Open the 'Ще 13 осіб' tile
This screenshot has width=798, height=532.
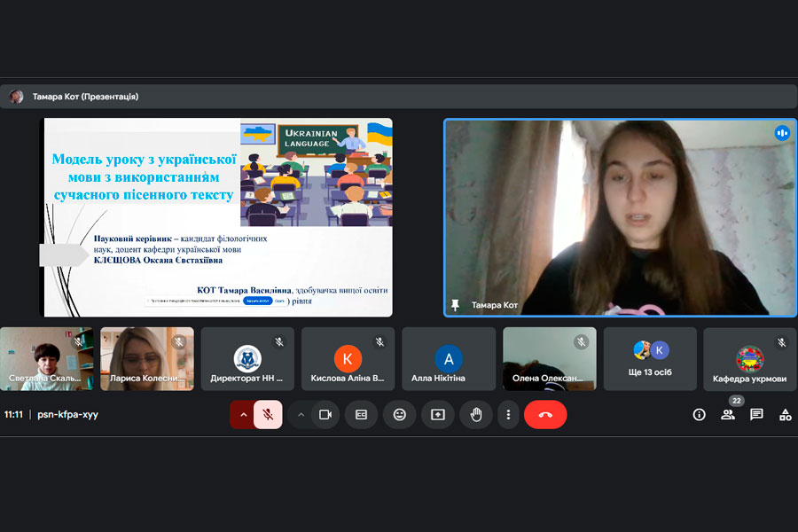(x=650, y=359)
